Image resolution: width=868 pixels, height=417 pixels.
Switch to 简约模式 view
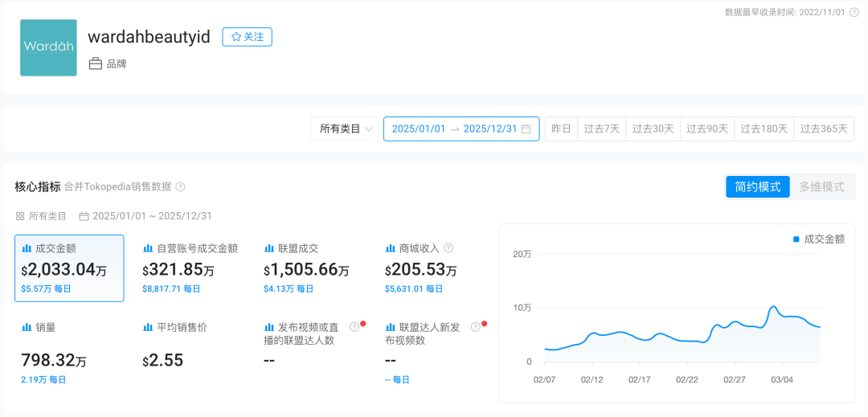[758, 187]
